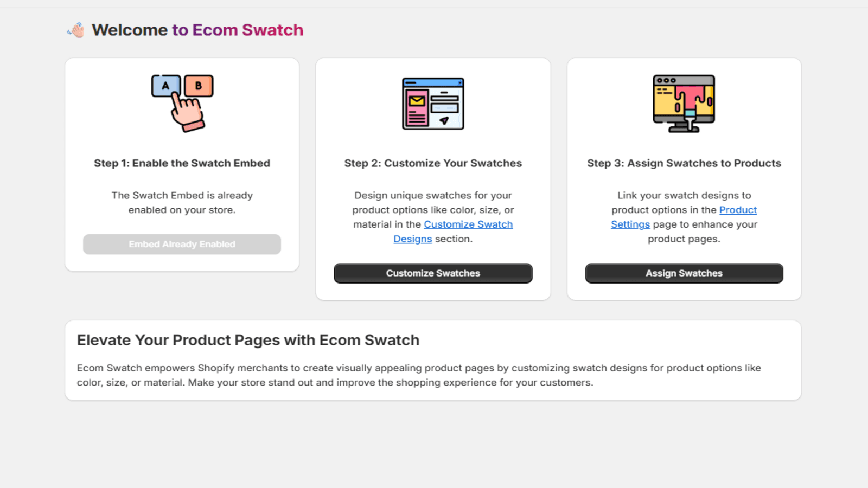Click the webpage layout icon for Step 2
The height and width of the screenshot is (488, 868).
click(433, 104)
